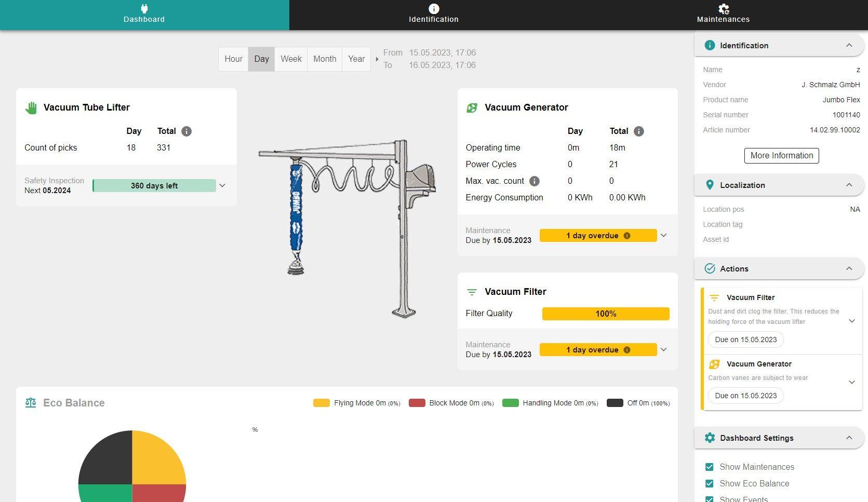Screen dimensions: 868x502
Task: Click the Eco Balance pie chart
Action: click(132, 466)
